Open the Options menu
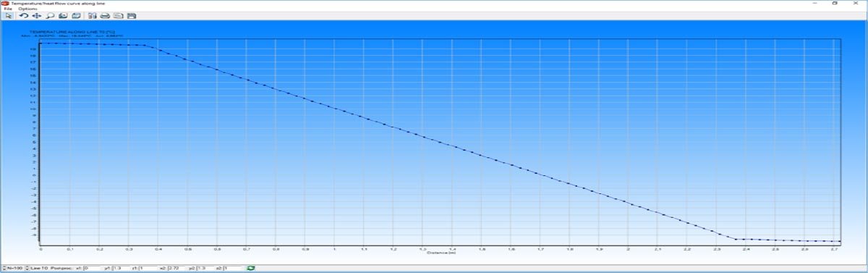The height and width of the screenshot is (273, 868). coord(27,9)
